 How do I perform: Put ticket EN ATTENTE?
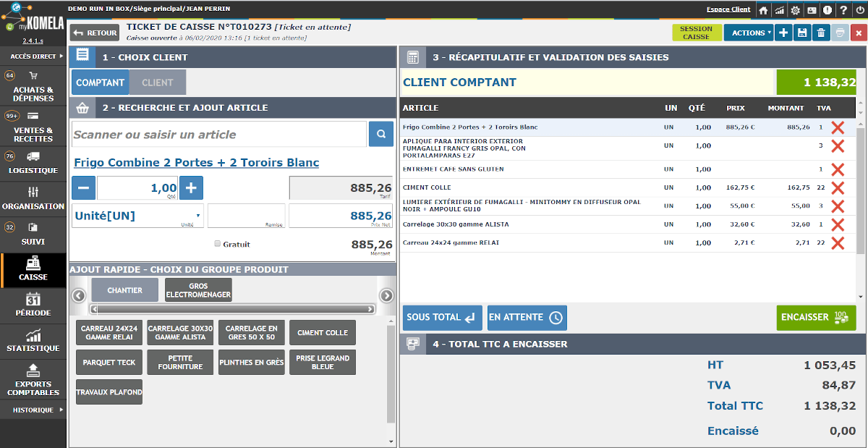(527, 318)
